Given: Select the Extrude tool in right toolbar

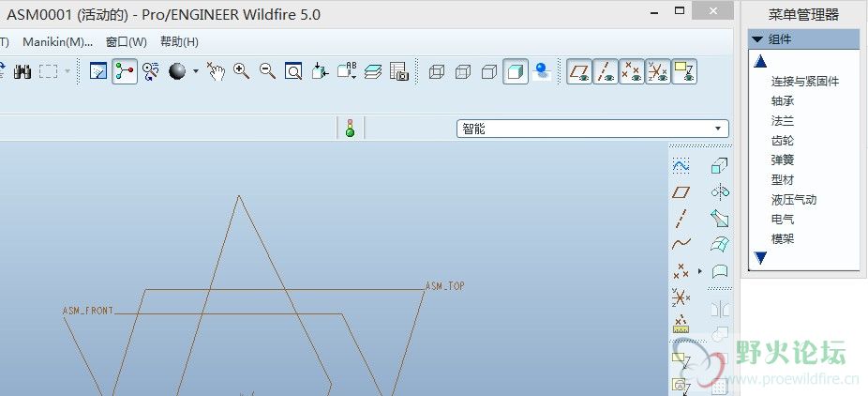Looking at the screenshot, I should 720,165.
